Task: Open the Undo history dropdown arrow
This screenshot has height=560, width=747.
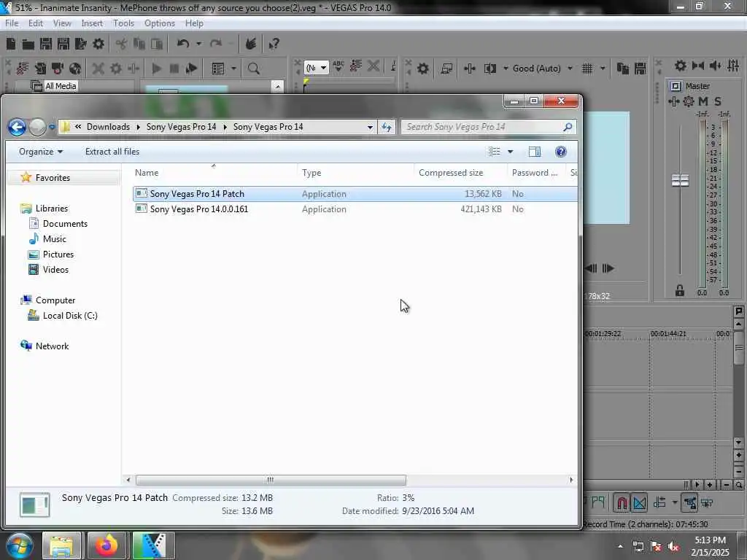Action: coord(198,44)
